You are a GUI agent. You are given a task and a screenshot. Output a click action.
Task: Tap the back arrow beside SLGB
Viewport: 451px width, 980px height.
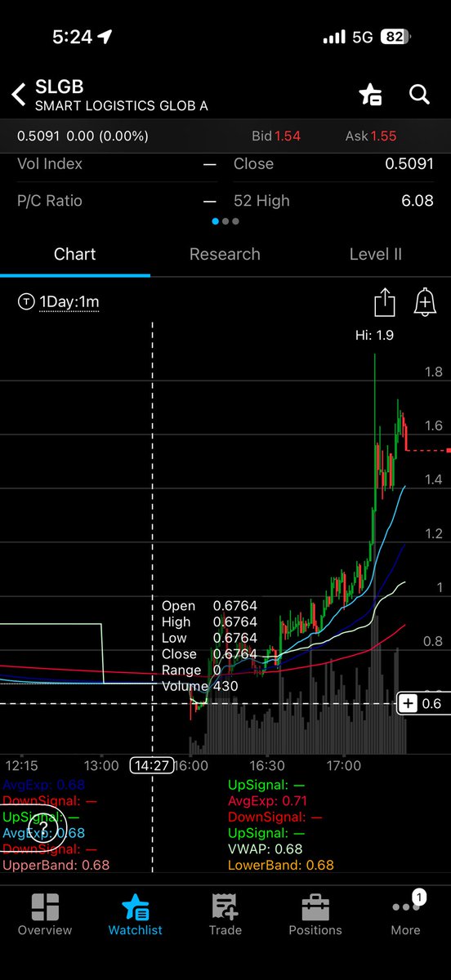click(18, 95)
